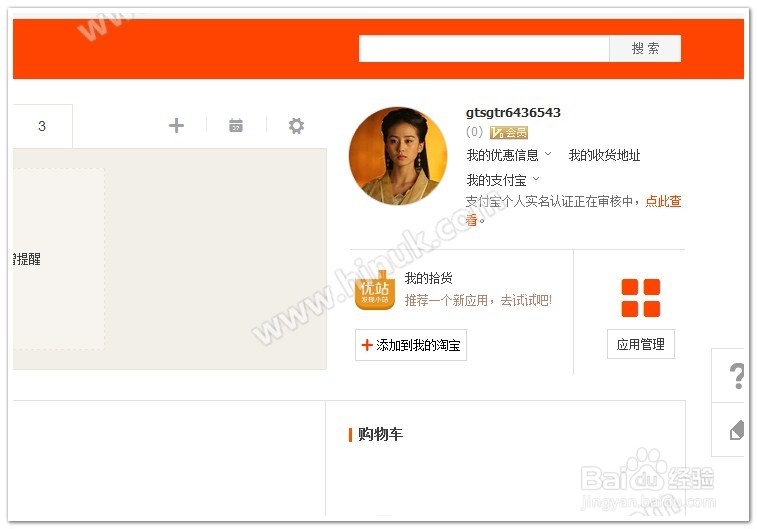Screen dimensions: 757x529
Task: Open 我的收货地址 link
Action: point(604,155)
